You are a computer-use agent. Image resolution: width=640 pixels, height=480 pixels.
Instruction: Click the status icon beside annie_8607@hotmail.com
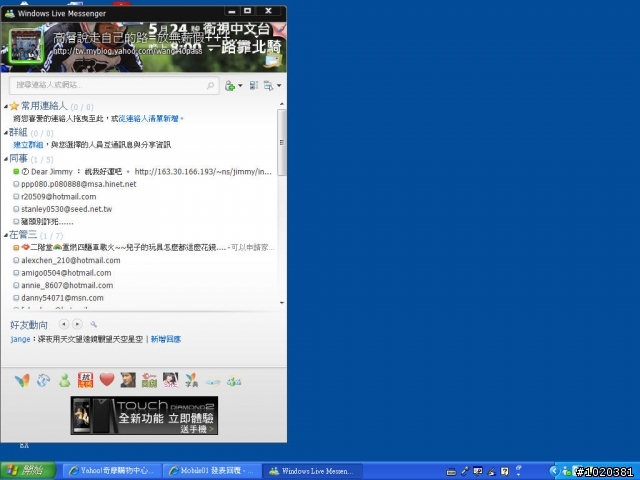click(x=16, y=285)
